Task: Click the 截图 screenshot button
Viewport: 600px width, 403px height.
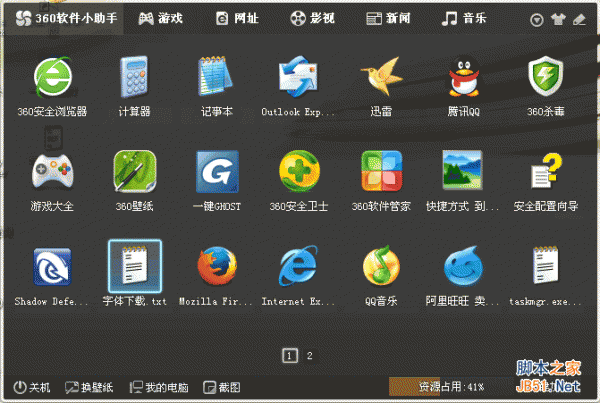Action: (222, 387)
